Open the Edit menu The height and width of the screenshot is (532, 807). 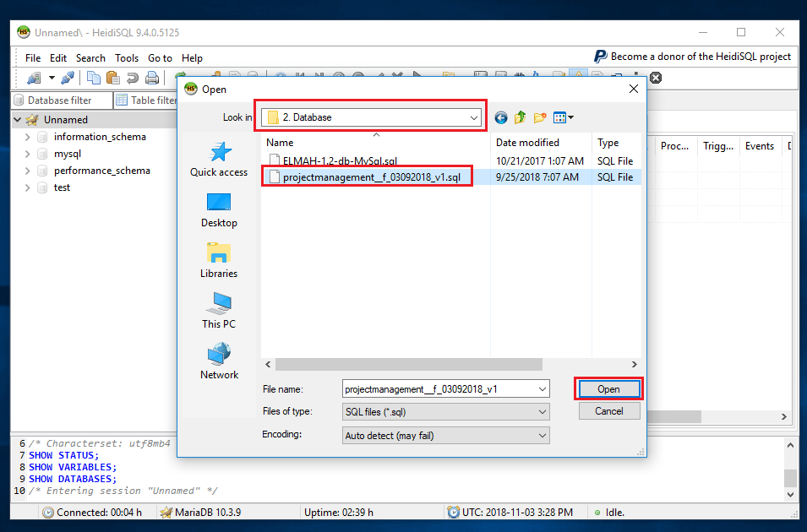(58, 58)
